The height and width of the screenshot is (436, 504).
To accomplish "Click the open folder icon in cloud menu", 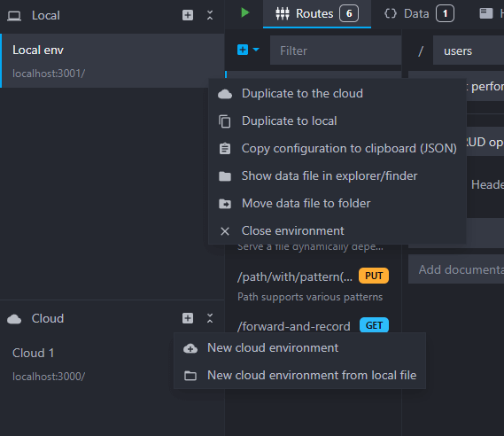I will coord(190,376).
